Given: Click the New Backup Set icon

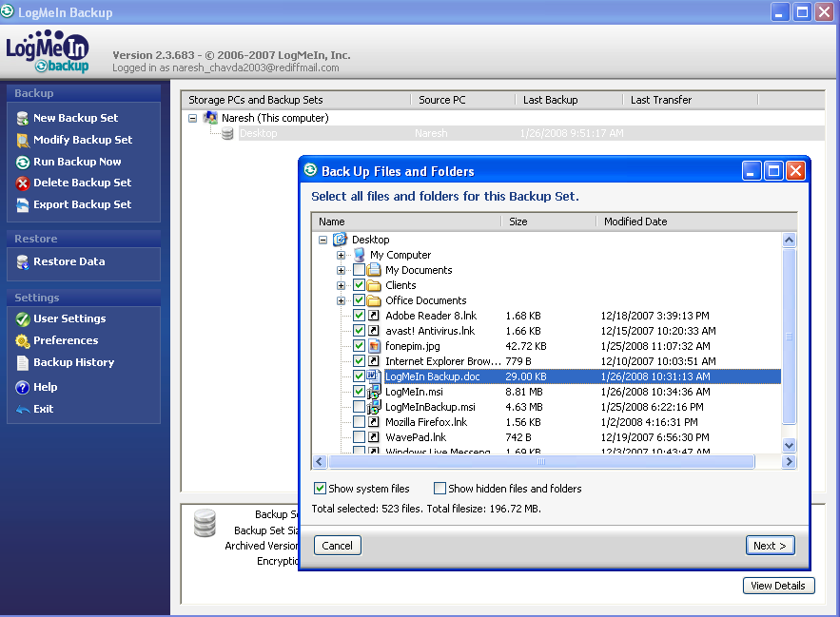Looking at the screenshot, I should pos(23,118).
